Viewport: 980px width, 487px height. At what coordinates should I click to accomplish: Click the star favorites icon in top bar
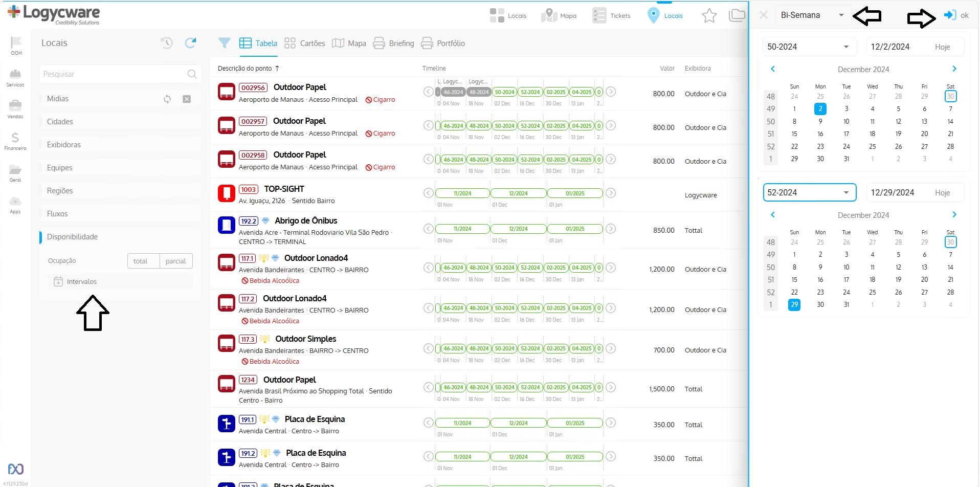tap(709, 16)
